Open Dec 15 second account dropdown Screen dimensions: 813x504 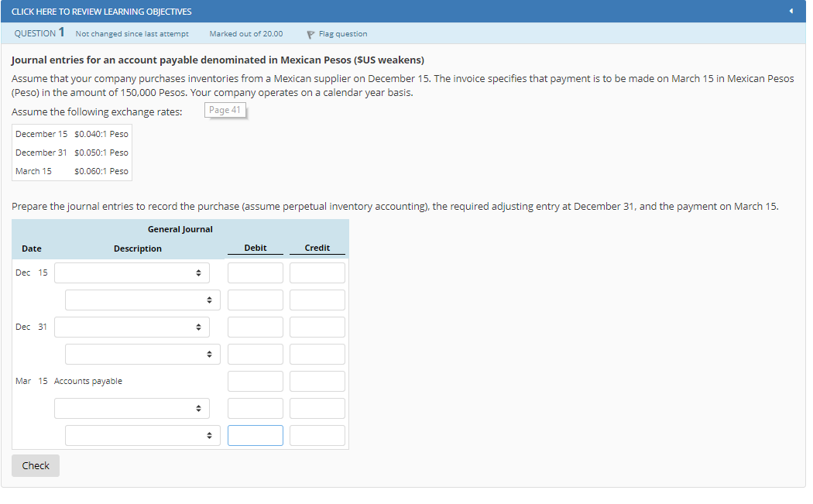pyautogui.click(x=142, y=300)
